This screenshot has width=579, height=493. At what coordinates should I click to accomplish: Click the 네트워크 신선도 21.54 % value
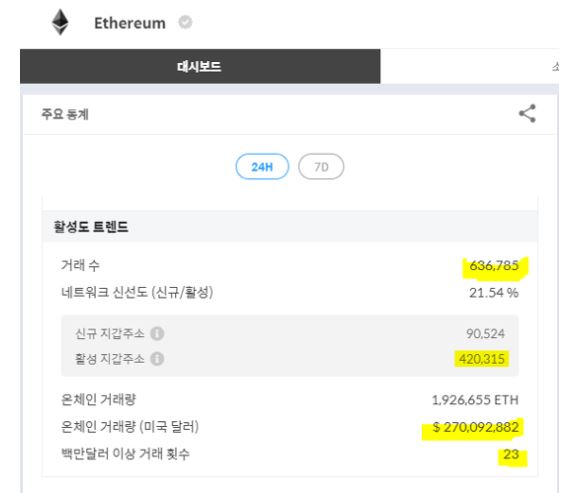494,293
